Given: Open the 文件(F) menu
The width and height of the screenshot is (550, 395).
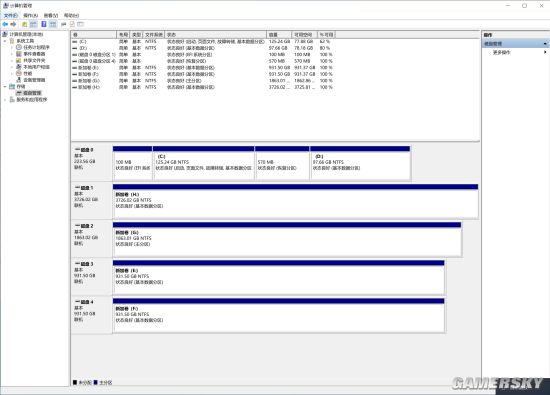Looking at the screenshot, I should (11, 15).
